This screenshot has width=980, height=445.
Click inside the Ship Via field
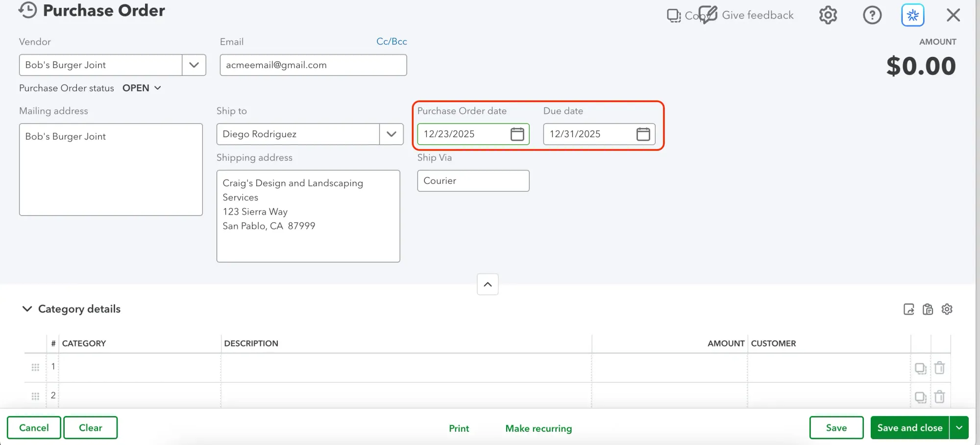pos(472,180)
